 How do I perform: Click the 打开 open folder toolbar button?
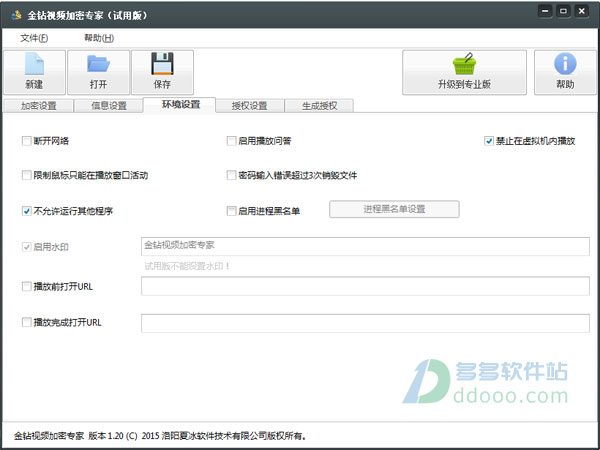pos(98,72)
